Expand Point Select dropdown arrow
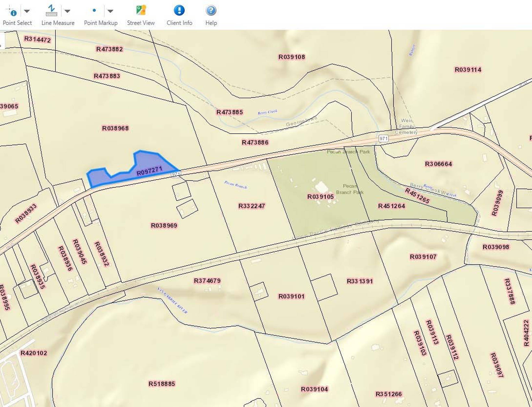 coord(27,11)
